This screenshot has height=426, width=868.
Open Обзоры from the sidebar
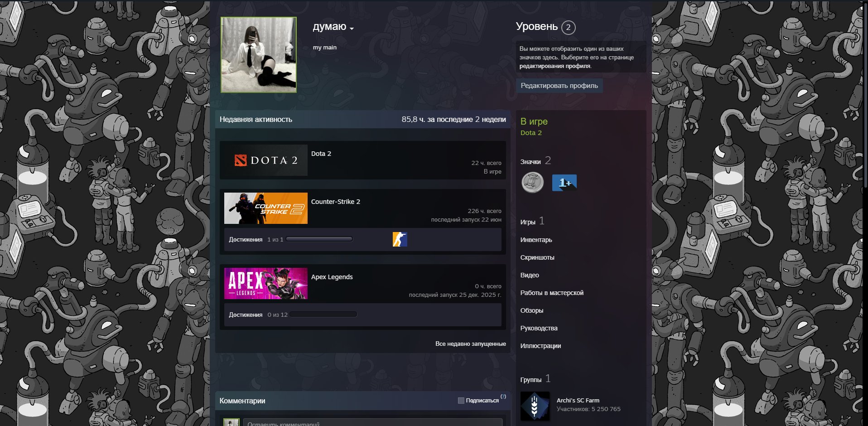532,310
